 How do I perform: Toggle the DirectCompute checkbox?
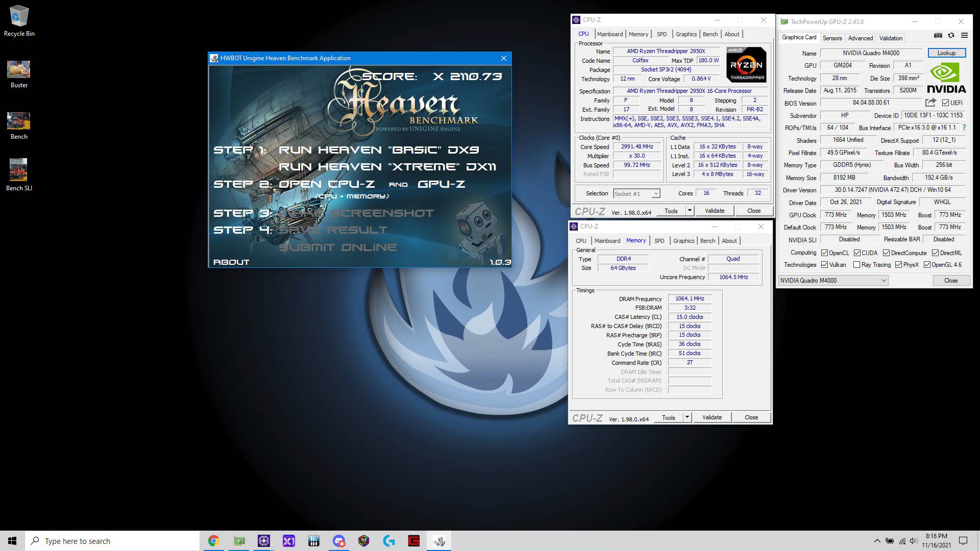click(x=887, y=253)
